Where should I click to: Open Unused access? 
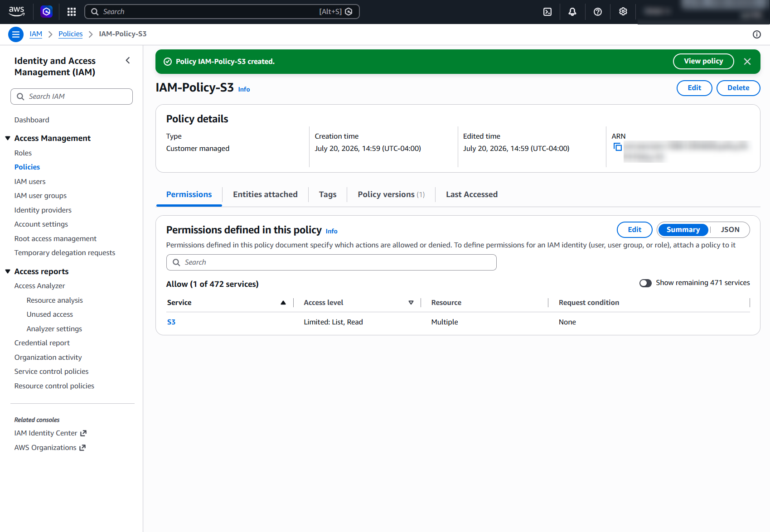(x=50, y=314)
